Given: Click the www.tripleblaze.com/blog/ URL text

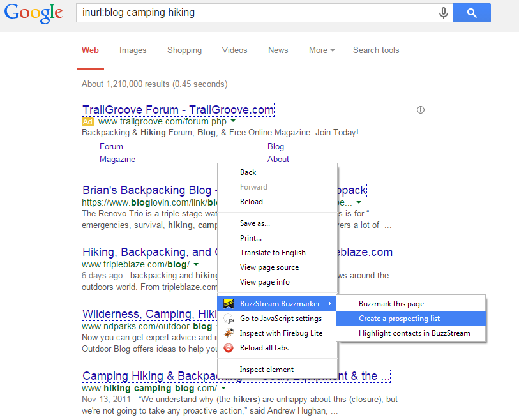Looking at the screenshot, I should click(136, 264).
